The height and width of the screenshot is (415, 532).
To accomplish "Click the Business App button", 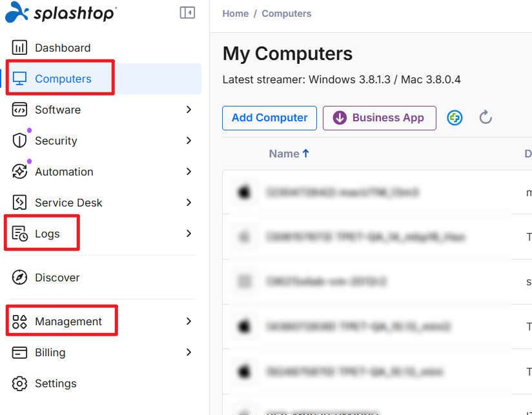I will coord(380,118).
